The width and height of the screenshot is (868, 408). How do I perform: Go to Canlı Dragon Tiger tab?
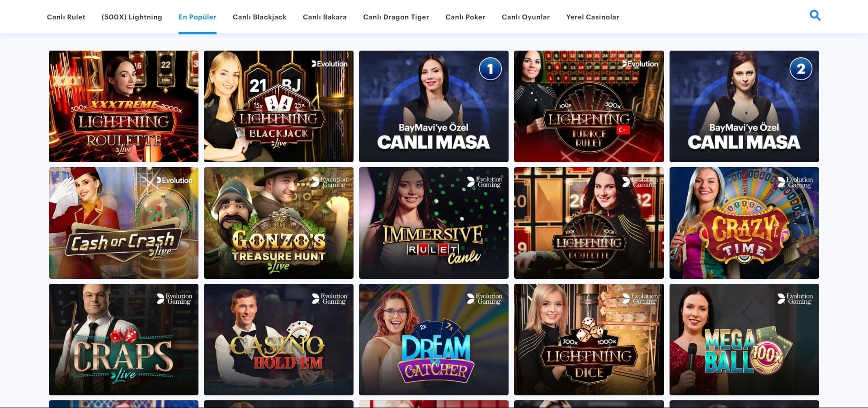[x=396, y=17]
